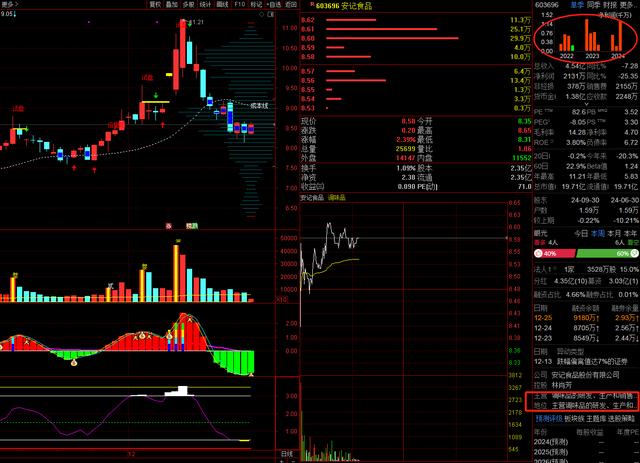This screenshot has height=463, width=640.
Task: Click the 8.57 bid price level
Action: [x=308, y=71]
